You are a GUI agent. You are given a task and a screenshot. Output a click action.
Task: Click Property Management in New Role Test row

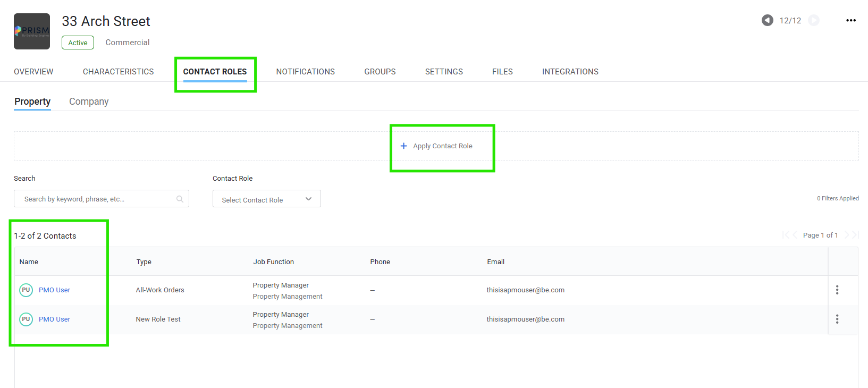tap(288, 326)
